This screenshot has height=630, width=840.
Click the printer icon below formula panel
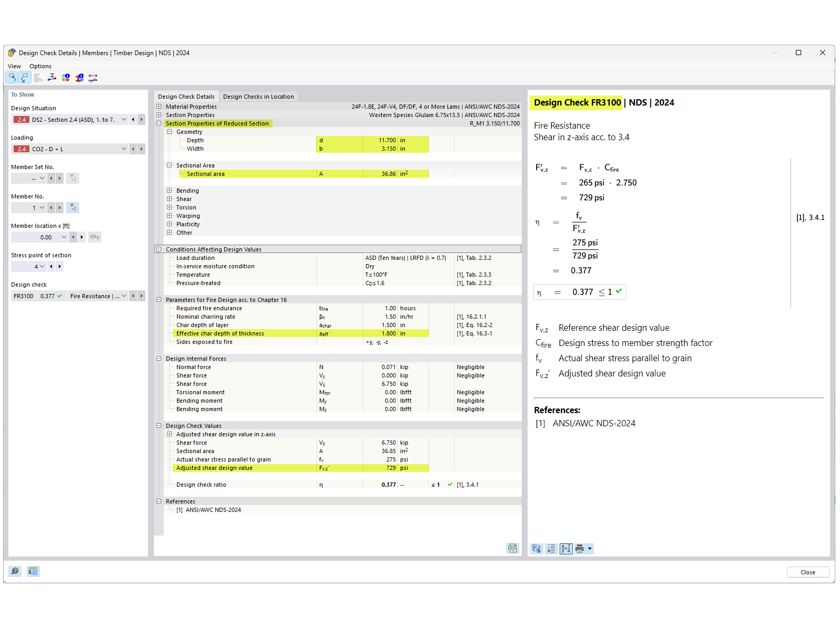580,549
